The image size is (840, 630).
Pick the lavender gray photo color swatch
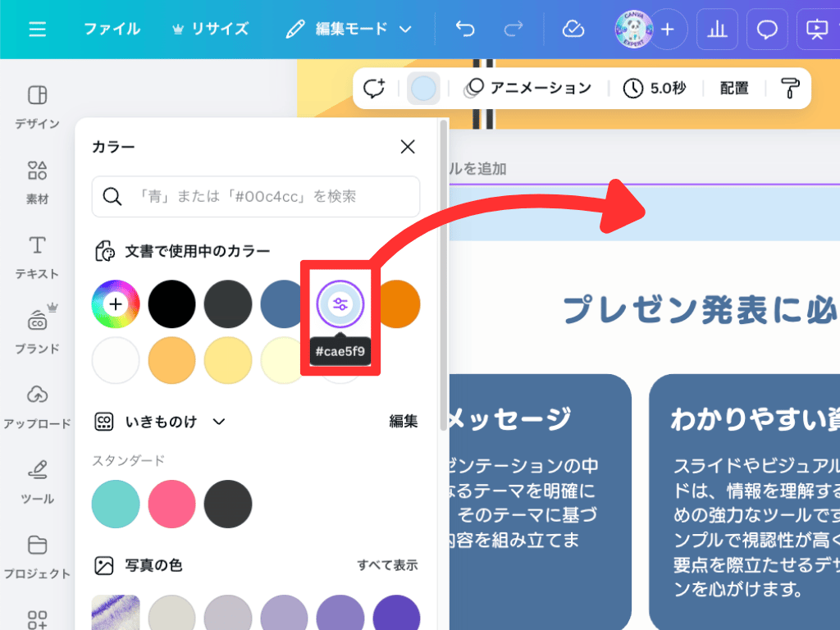(x=228, y=612)
